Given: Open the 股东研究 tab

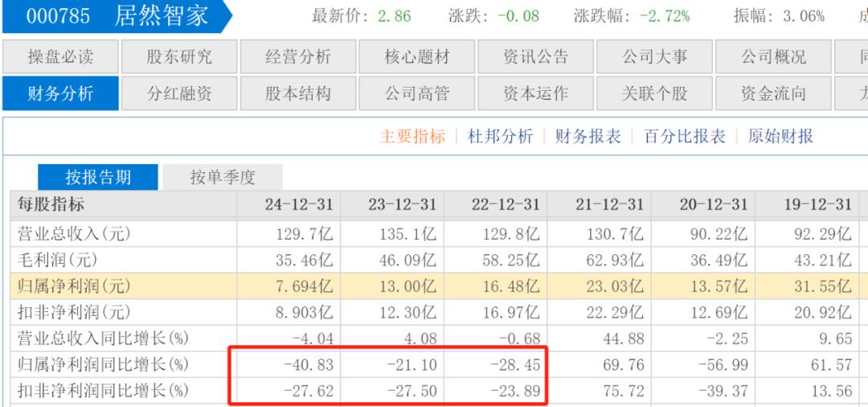Looking at the screenshot, I should pos(179,56).
